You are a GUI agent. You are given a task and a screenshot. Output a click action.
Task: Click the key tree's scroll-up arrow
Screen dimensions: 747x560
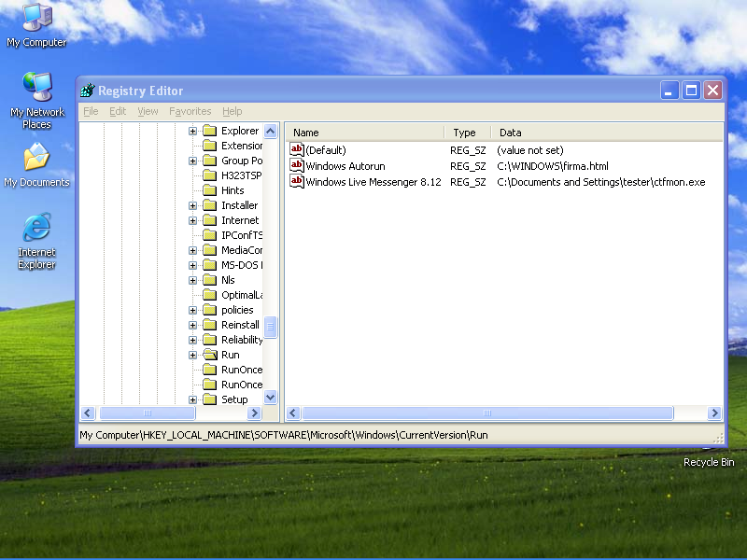click(x=270, y=131)
